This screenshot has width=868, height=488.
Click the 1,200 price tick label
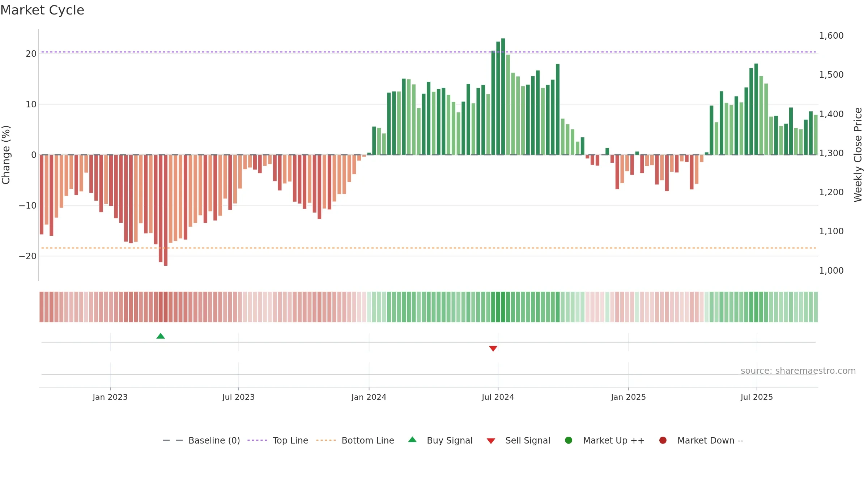pos(831,192)
